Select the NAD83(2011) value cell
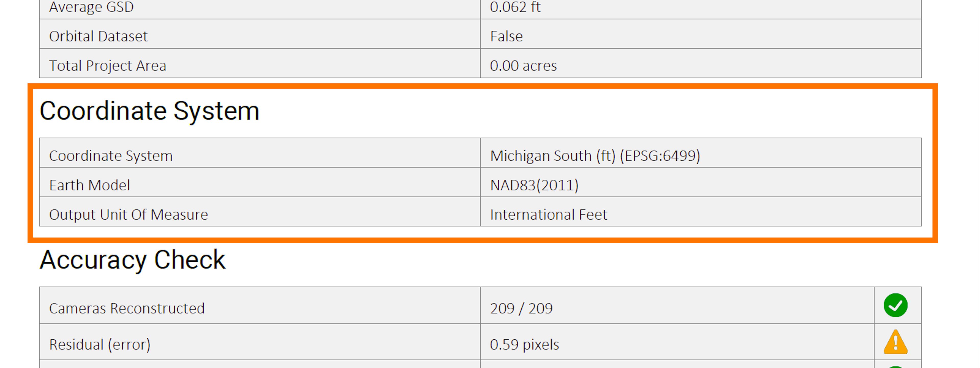This screenshot has width=980, height=368. [x=534, y=185]
